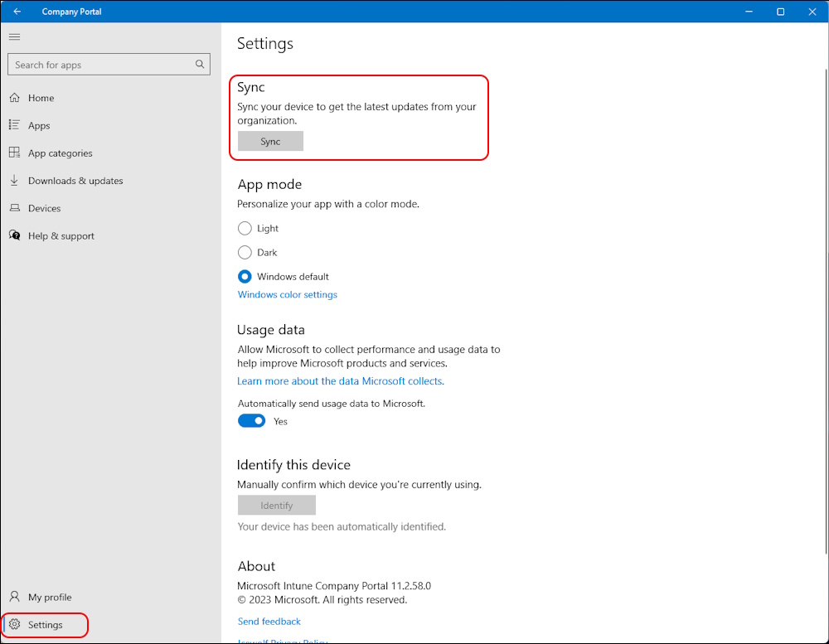Open Help & support
The image size is (829, 644).
tap(61, 236)
